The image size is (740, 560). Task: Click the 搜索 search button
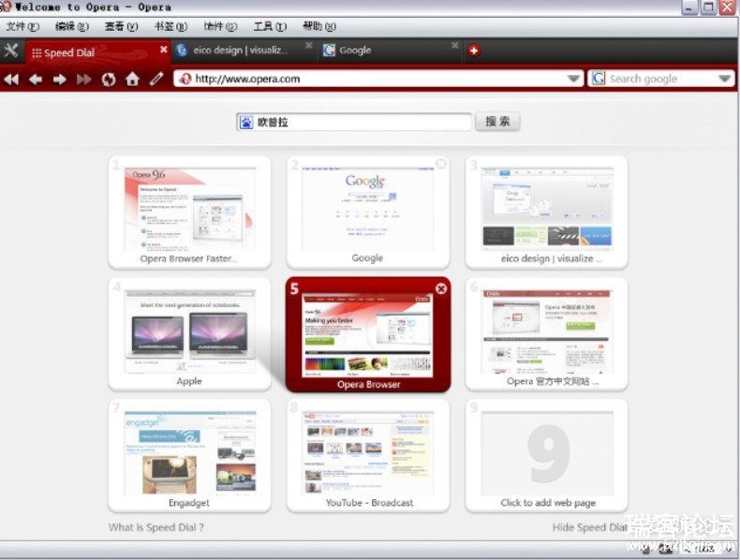coord(497,122)
